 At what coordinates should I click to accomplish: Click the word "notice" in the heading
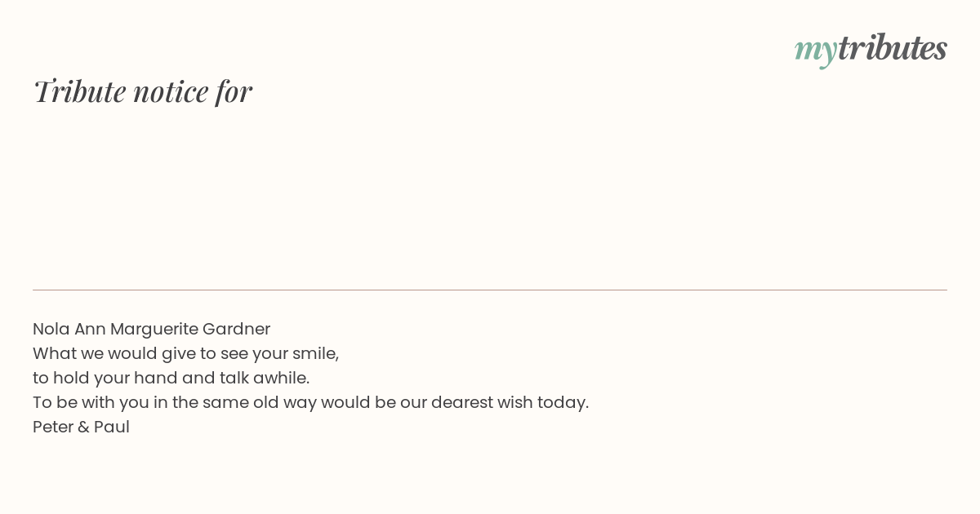coord(171,92)
